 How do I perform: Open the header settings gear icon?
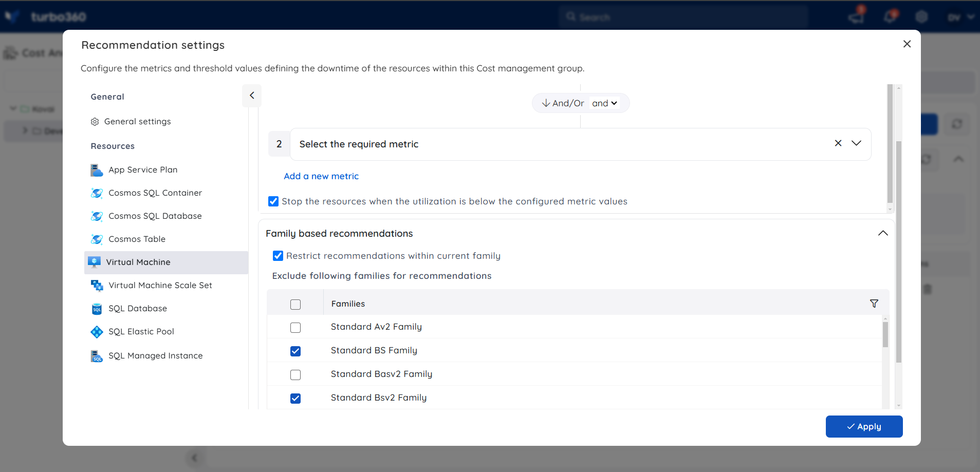[x=921, y=17]
